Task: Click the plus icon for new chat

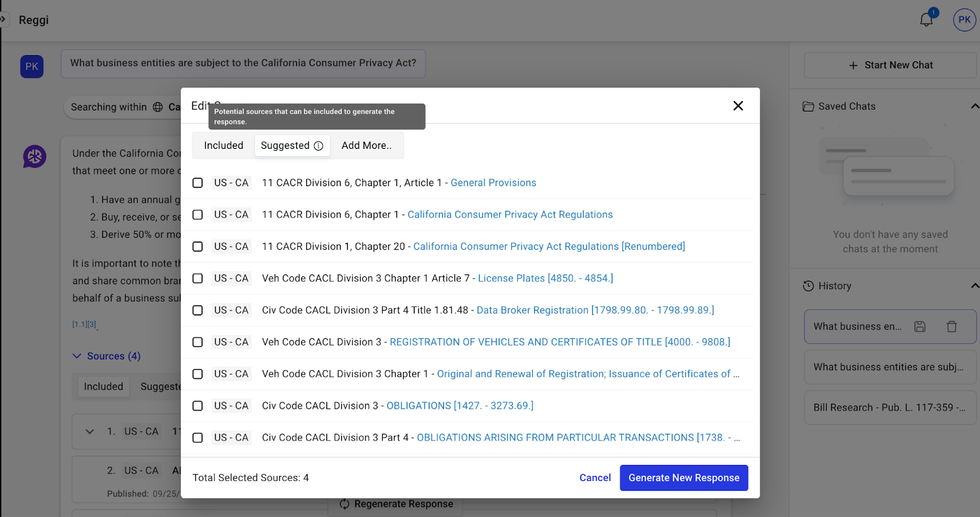Action: 853,66
